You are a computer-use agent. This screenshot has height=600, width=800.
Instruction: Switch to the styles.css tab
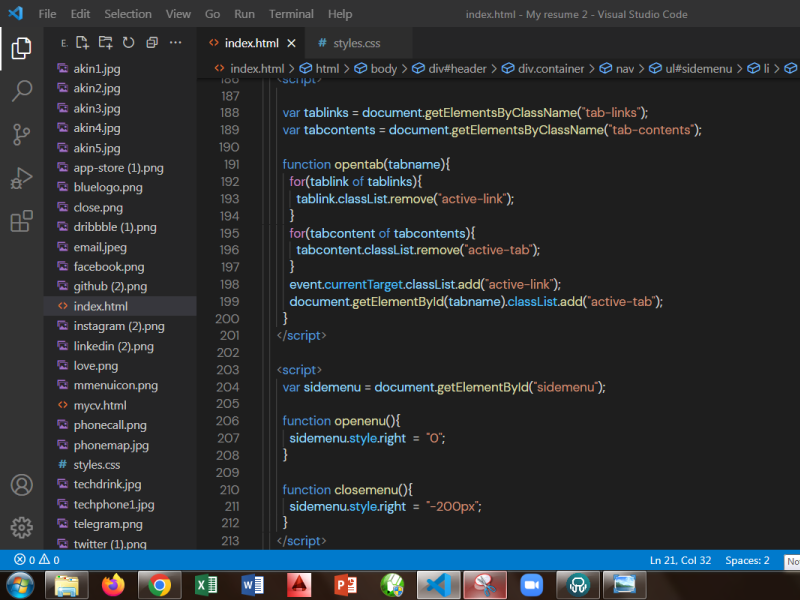tap(348, 43)
